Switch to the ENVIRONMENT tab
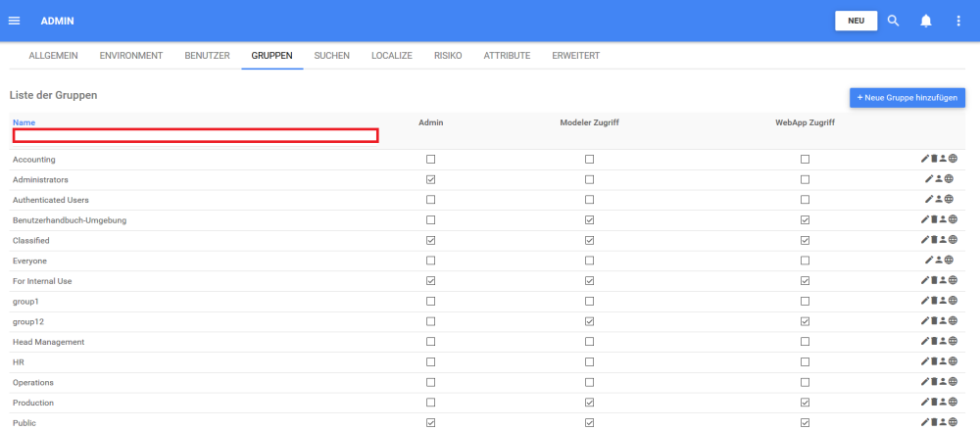This screenshot has height=430, width=980. tap(131, 56)
